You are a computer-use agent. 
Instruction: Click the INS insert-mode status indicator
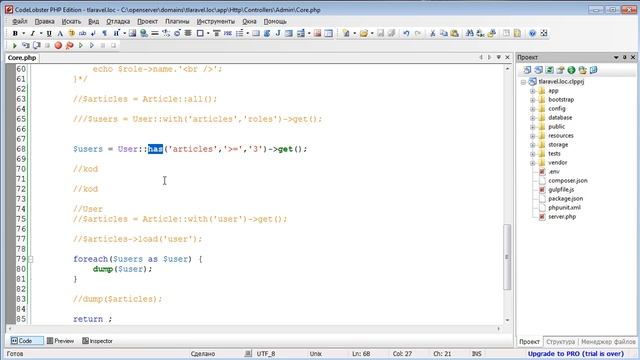pos(476,354)
